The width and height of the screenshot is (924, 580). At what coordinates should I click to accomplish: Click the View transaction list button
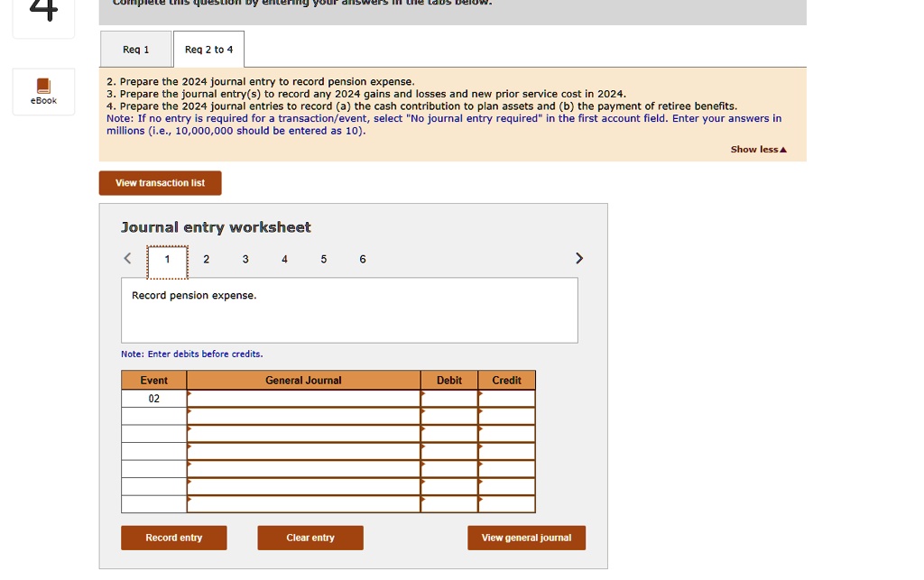(x=160, y=182)
